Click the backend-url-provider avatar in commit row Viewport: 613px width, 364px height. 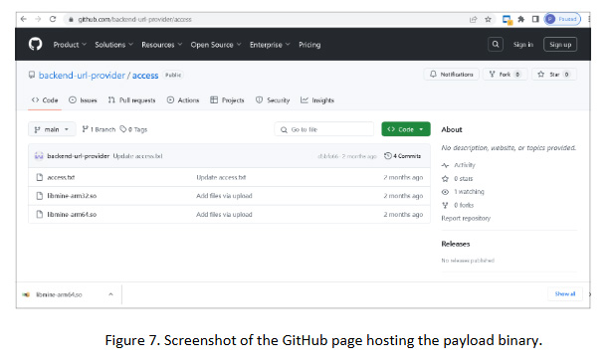(39, 156)
